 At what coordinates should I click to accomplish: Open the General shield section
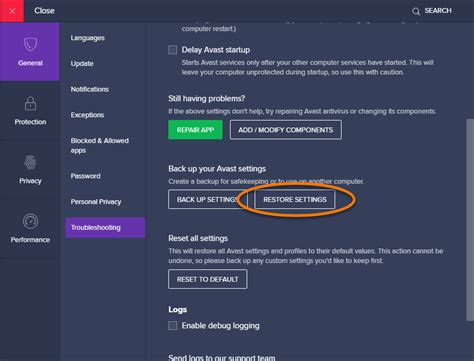(30, 52)
